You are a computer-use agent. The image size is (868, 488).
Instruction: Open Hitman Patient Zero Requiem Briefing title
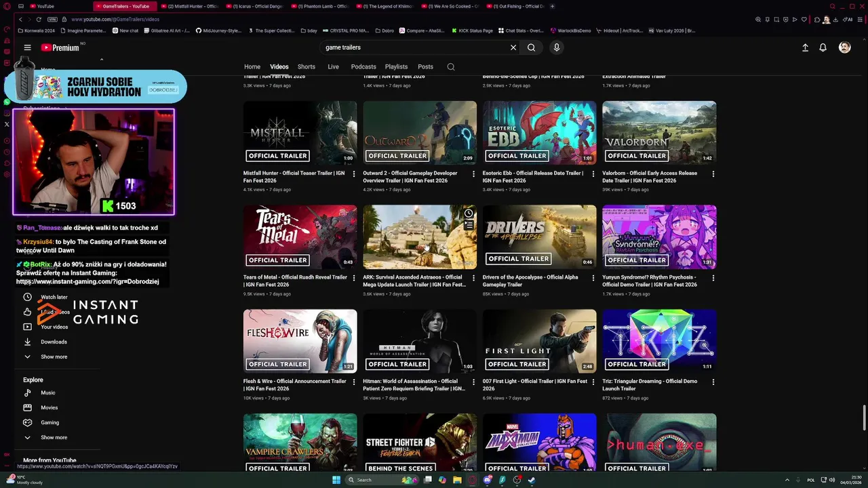click(x=414, y=385)
